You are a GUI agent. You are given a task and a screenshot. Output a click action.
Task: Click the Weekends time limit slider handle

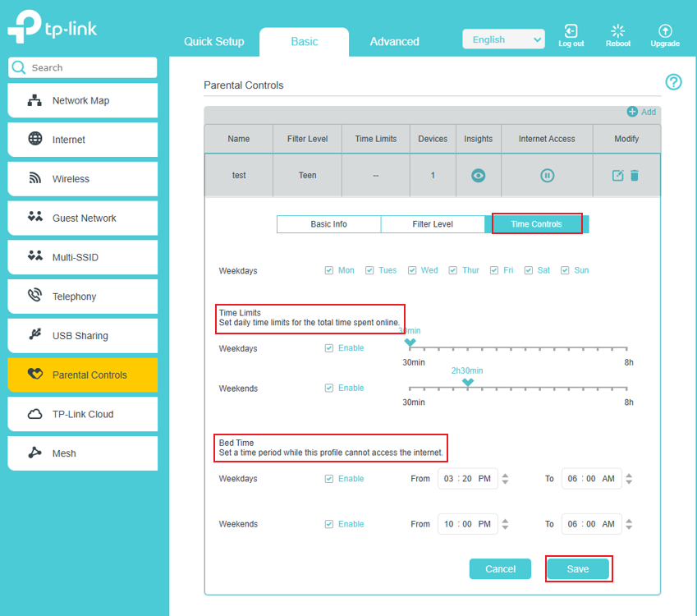coord(467,382)
